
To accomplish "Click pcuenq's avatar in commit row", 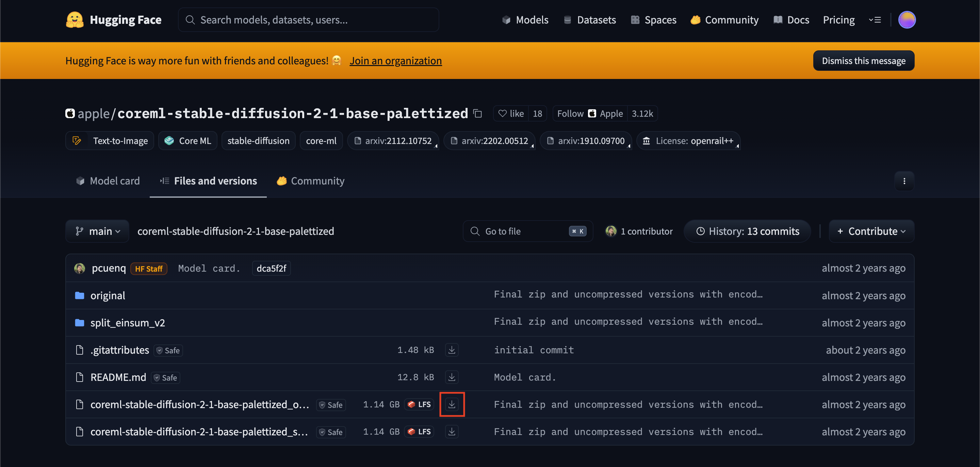I will [x=80, y=268].
